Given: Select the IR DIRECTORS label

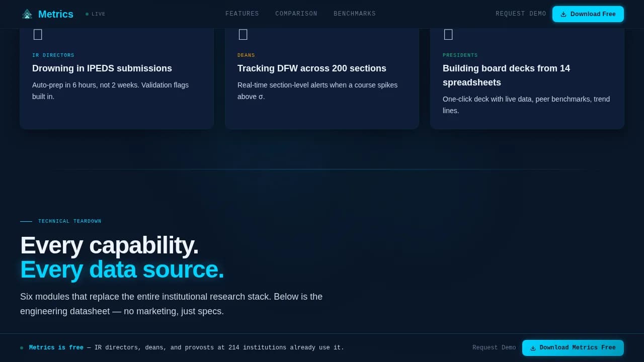Looking at the screenshot, I should coord(53,55).
